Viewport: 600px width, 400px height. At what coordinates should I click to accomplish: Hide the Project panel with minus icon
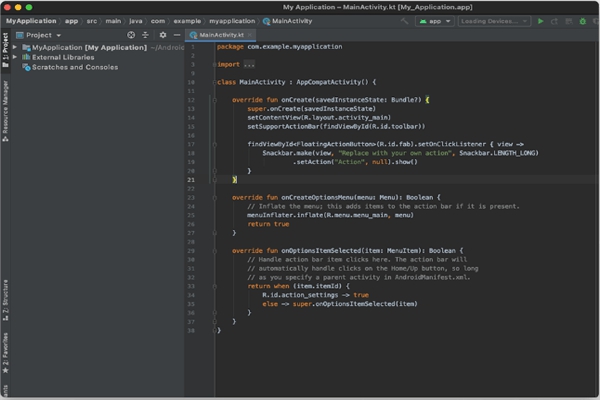pyautogui.click(x=177, y=34)
